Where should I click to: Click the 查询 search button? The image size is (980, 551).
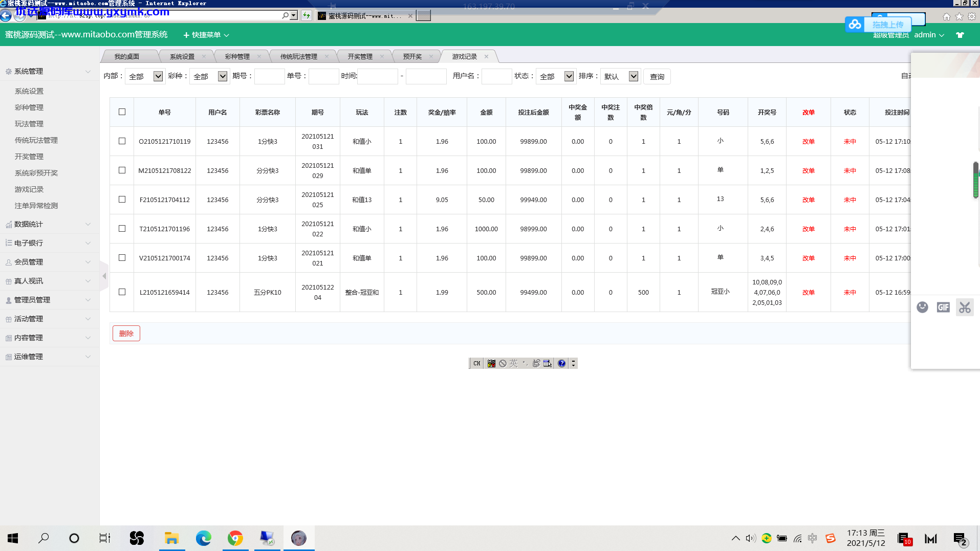coord(657,76)
